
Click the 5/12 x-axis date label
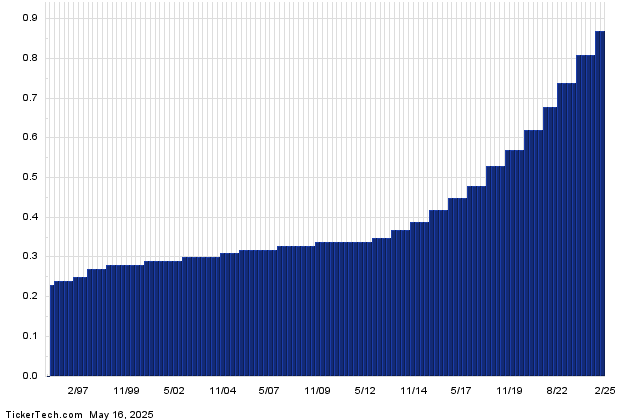[x=366, y=391]
